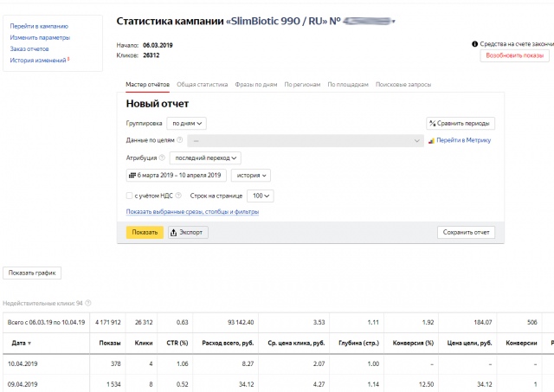Screen dimensions: 554x392
Task: Open the История изменений link
Action: click(x=38, y=60)
